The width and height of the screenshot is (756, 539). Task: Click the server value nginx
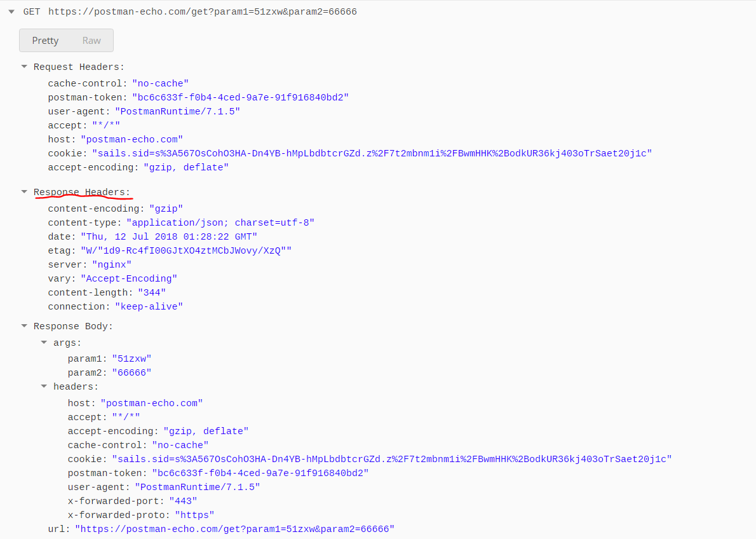[x=112, y=264]
